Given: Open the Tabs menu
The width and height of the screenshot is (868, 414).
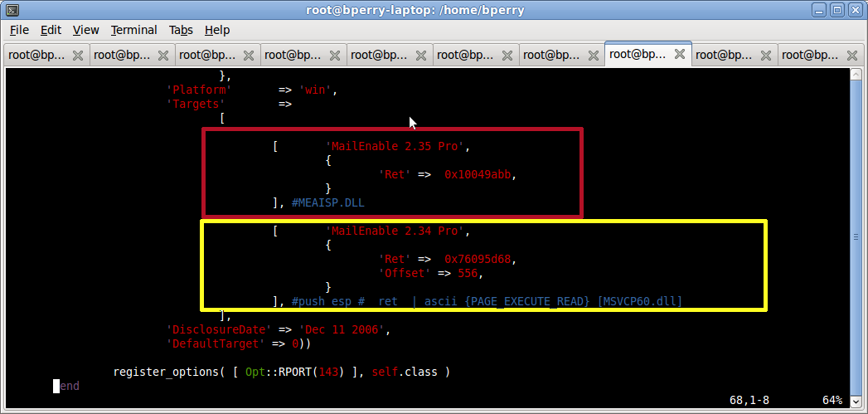Looking at the screenshot, I should pyautogui.click(x=181, y=30).
